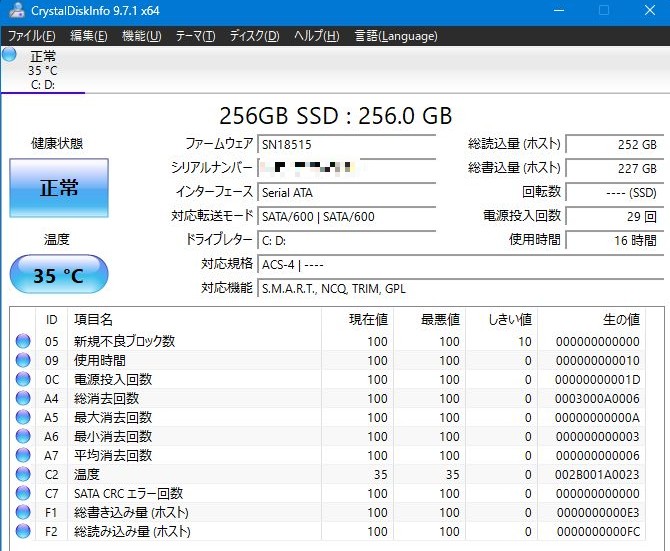Click status orb for ID C2 row
Image resolution: width=670 pixels, height=551 pixels.
23,474
